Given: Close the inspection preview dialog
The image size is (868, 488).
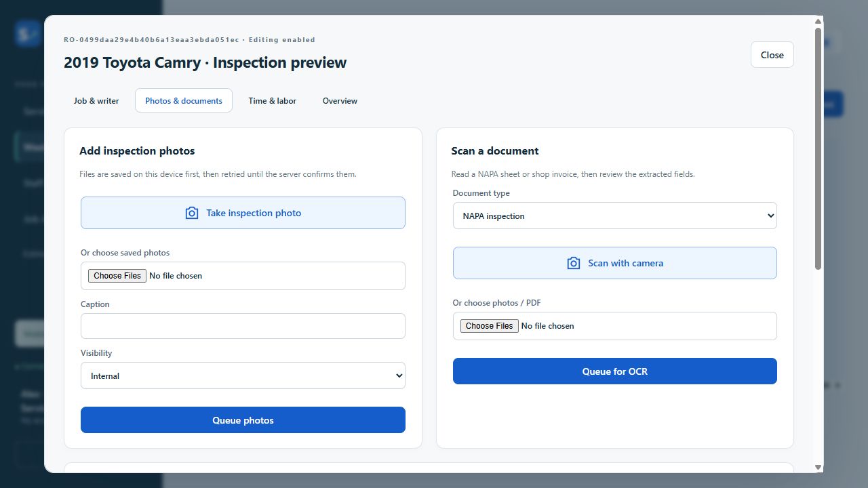Looking at the screenshot, I should click(772, 55).
